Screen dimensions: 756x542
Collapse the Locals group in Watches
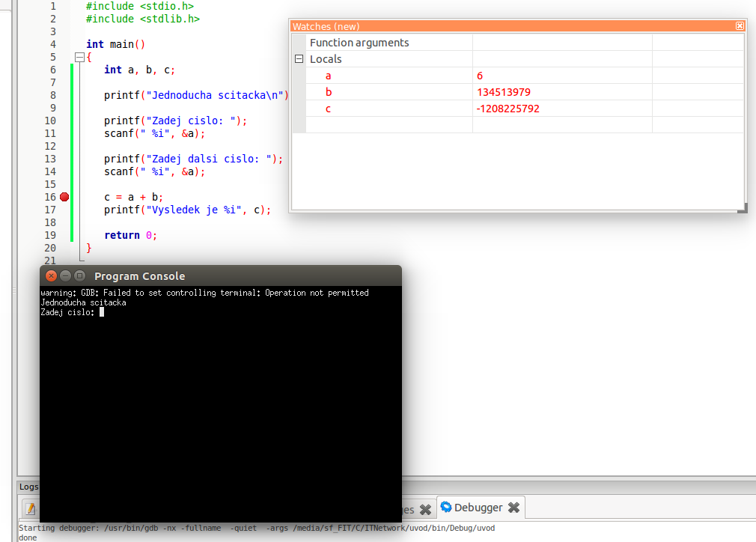click(x=298, y=58)
